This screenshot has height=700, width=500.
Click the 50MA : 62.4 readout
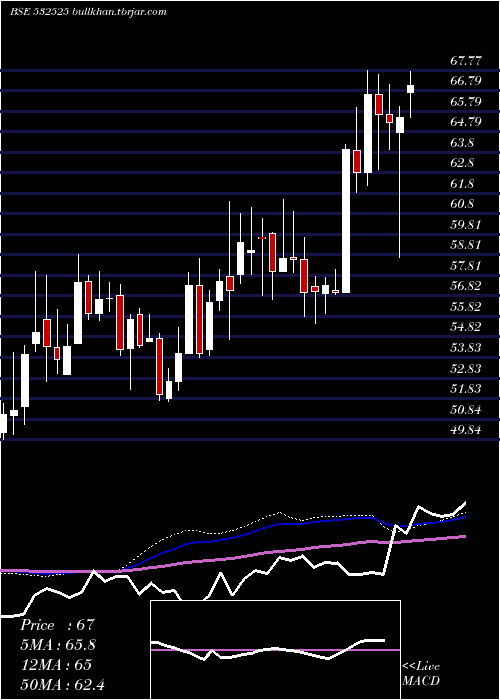[62, 684]
